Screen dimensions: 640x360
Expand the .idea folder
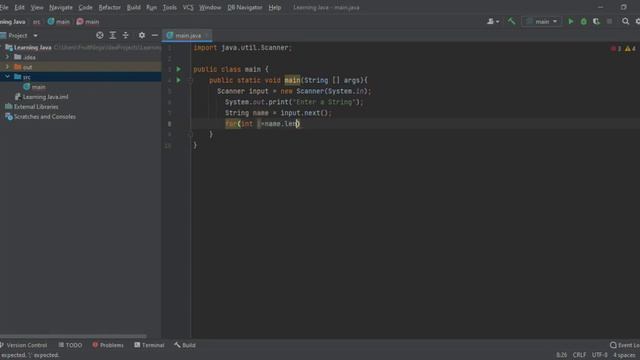coord(7,57)
